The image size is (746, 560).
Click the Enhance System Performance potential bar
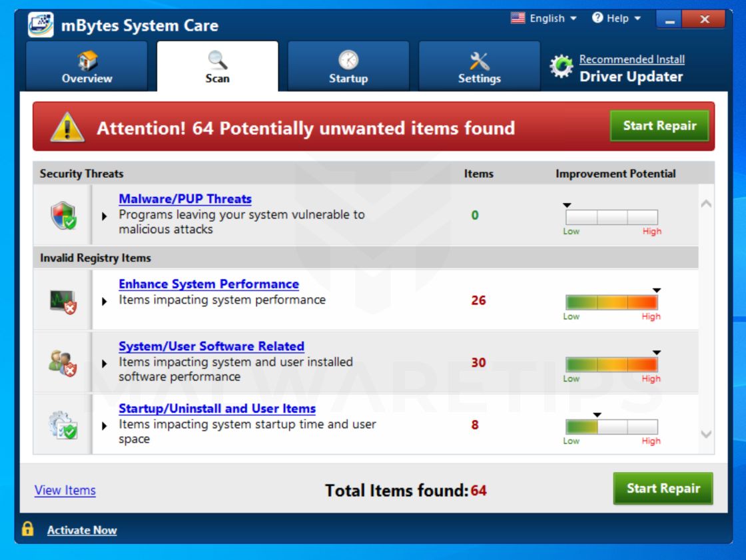pyautogui.click(x=611, y=302)
